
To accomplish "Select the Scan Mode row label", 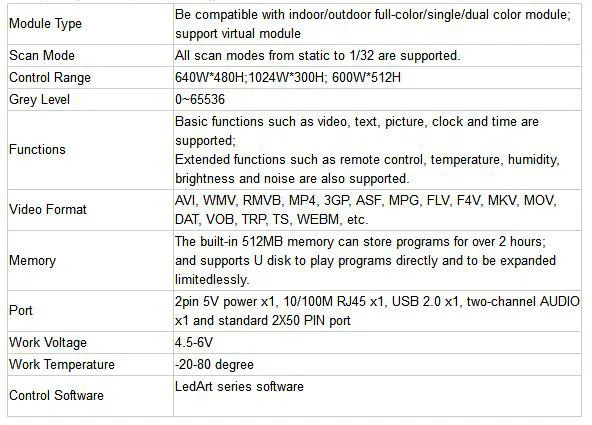I will tap(42, 55).
